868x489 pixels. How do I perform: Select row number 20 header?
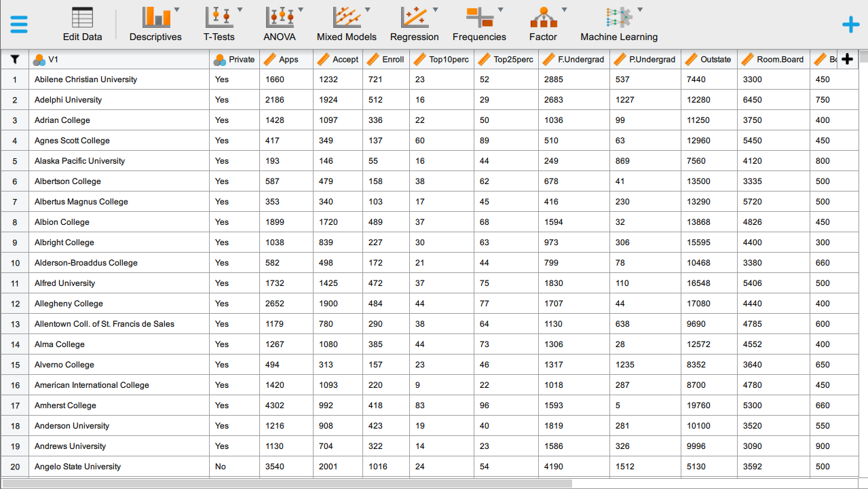tap(15, 467)
